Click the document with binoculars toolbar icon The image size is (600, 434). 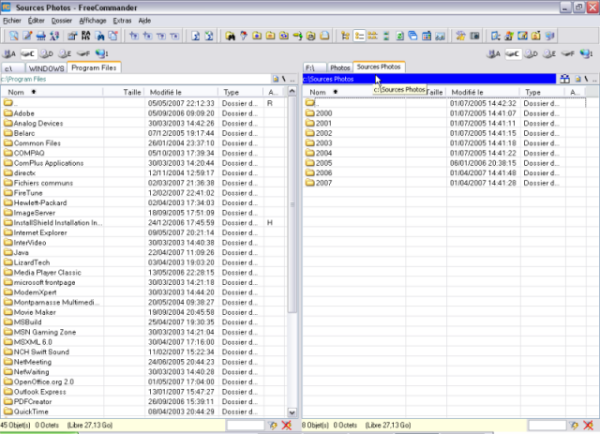click(x=99, y=36)
